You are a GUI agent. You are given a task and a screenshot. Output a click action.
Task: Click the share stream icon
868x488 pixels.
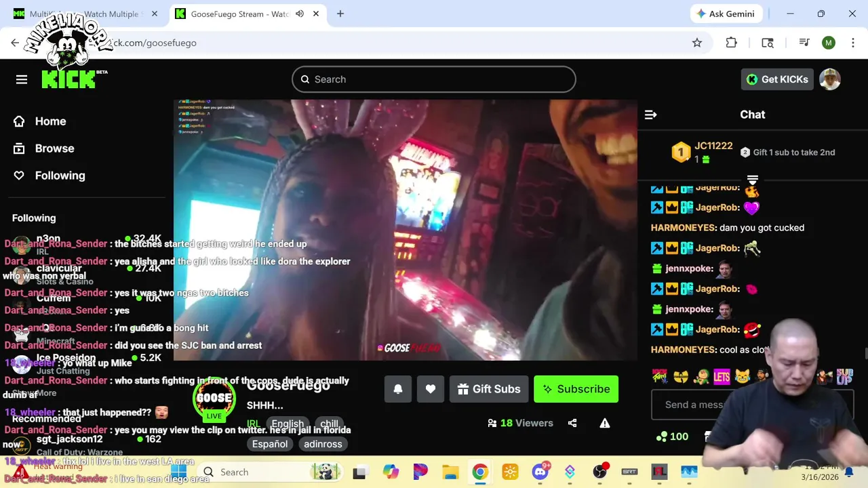click(x=572, y=423)
